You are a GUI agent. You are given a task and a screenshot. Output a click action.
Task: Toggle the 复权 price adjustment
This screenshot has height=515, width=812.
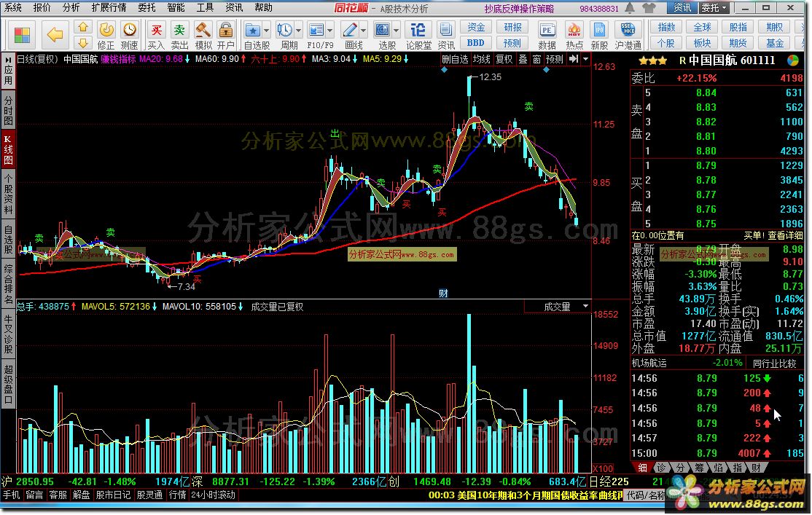click(504, 59)
